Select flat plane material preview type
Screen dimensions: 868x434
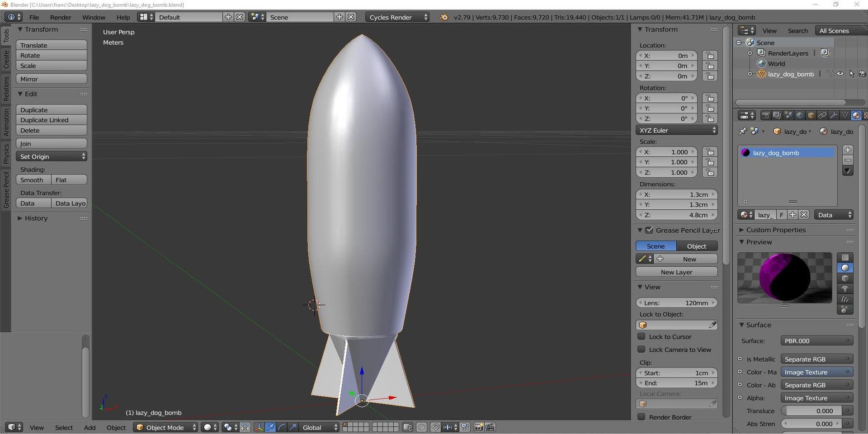coord(845,257)
